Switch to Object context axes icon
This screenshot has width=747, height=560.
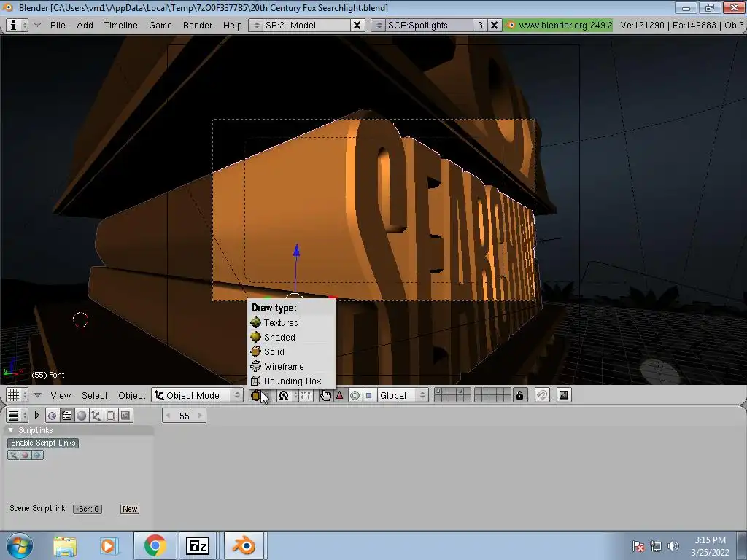point(96,416)
